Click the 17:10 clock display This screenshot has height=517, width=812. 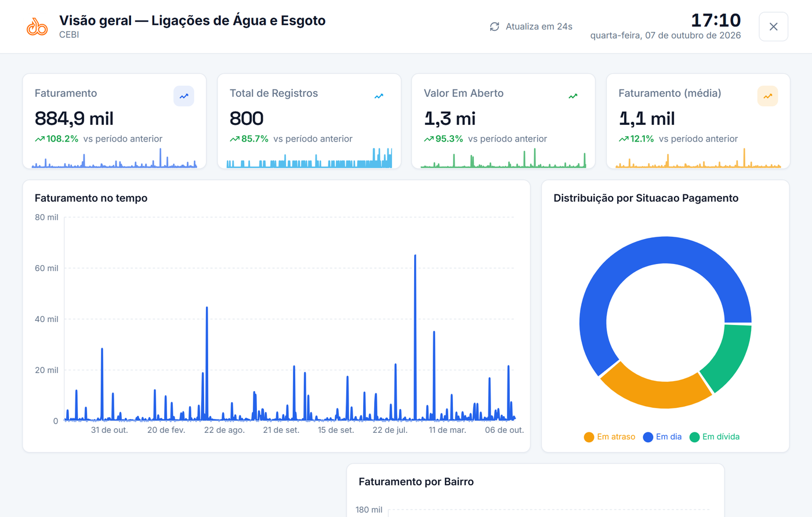click(716, 20)
